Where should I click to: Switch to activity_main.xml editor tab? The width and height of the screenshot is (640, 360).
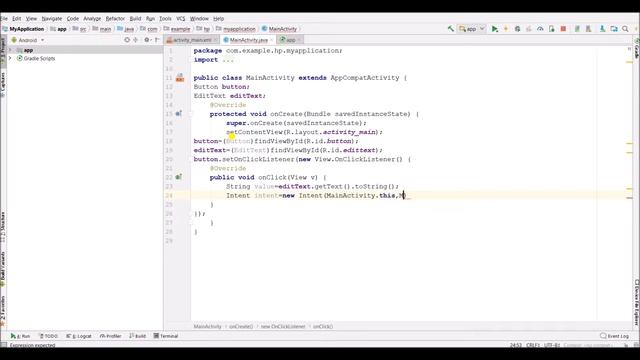pos(192,40)
